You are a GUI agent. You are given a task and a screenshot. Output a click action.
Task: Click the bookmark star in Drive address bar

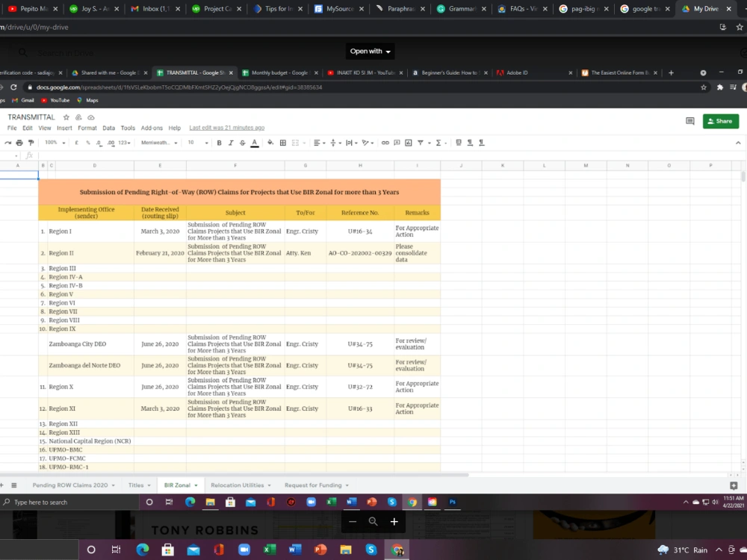pos(739,27)
